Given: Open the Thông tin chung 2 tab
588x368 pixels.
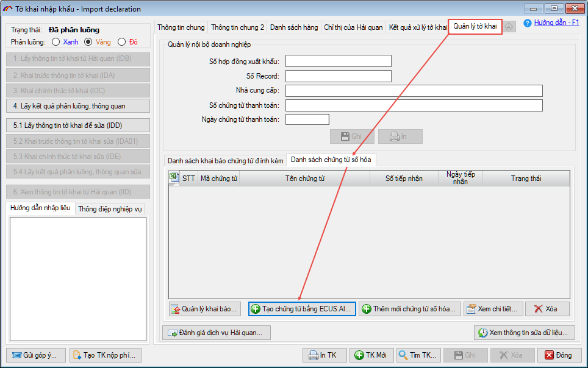Looking at the screenshot, I should pos(237,27).
